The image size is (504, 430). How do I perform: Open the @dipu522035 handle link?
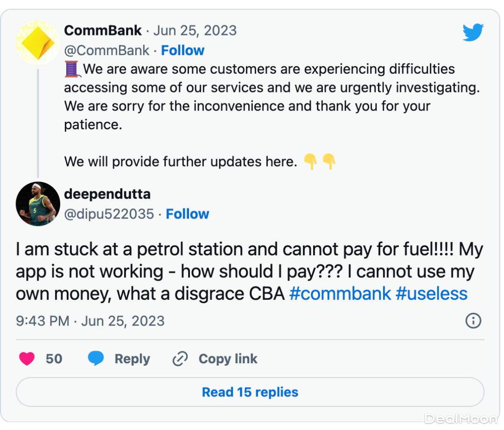tap(109, 214)
